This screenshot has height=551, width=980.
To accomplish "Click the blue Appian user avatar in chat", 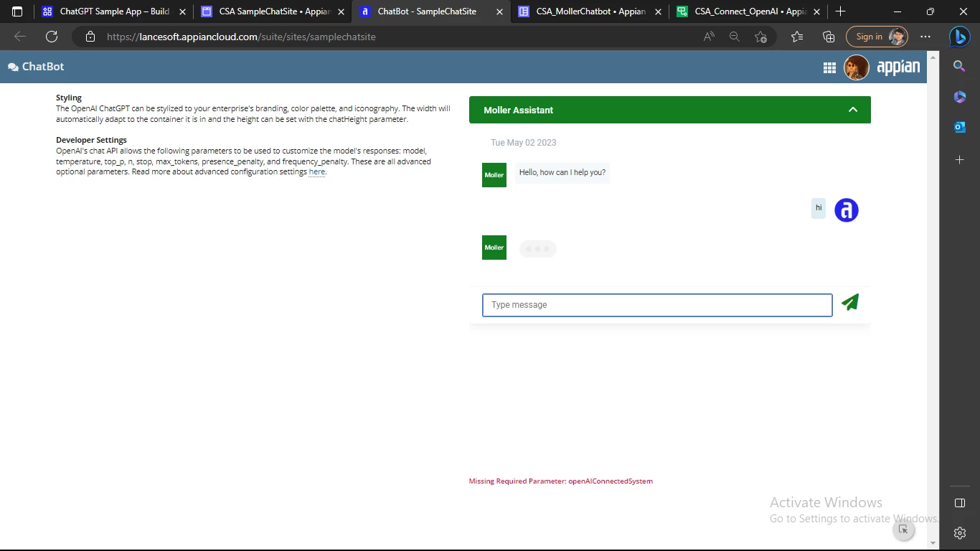I will tap(847, 210).
